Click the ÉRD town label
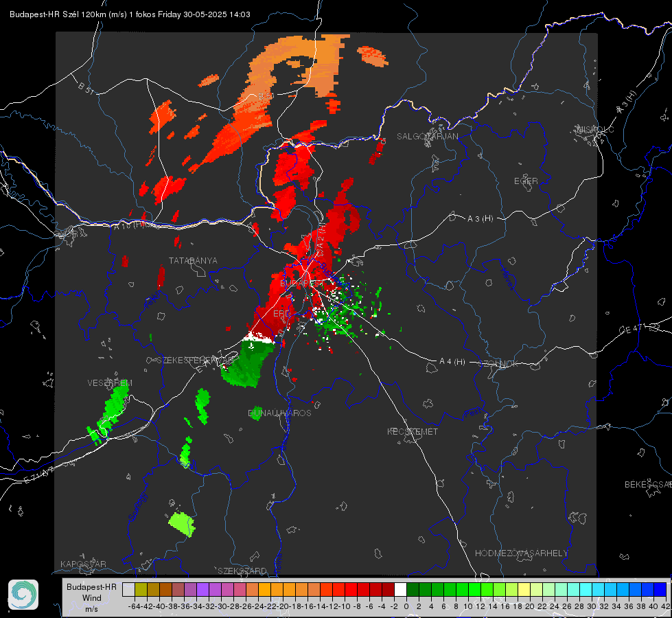 281,314
